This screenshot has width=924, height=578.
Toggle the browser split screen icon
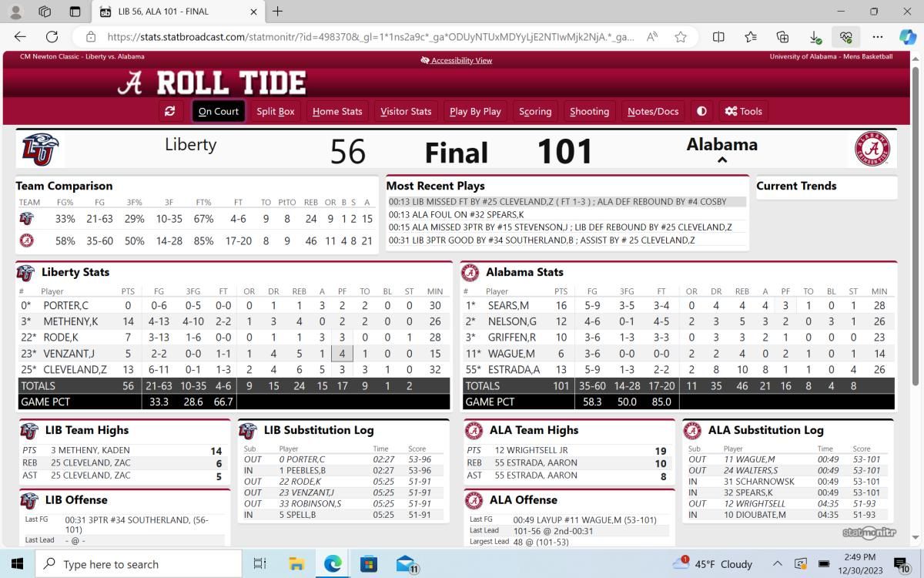pyautogui.click(x=718, y=36)
